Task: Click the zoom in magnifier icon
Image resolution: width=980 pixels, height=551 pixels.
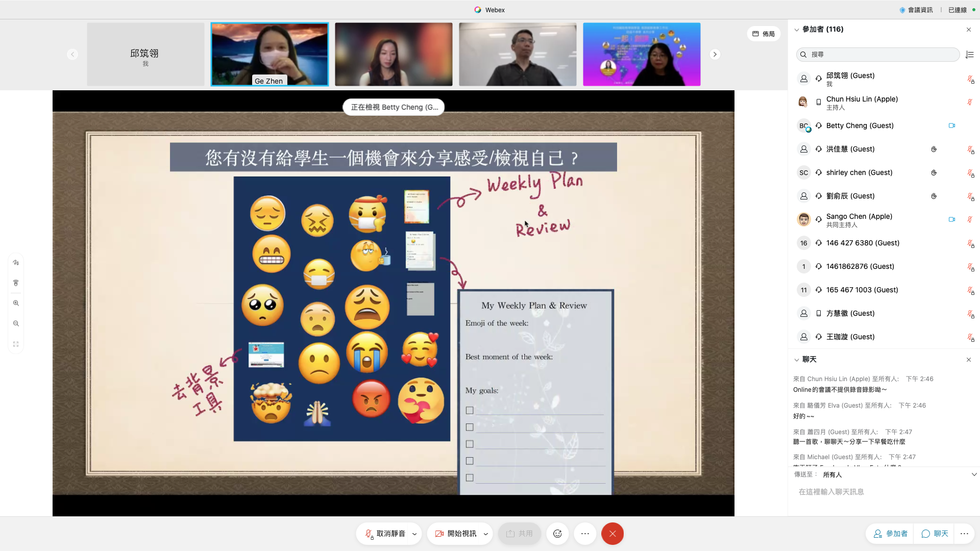Action: pyautogui.click(x=16, y=303)
